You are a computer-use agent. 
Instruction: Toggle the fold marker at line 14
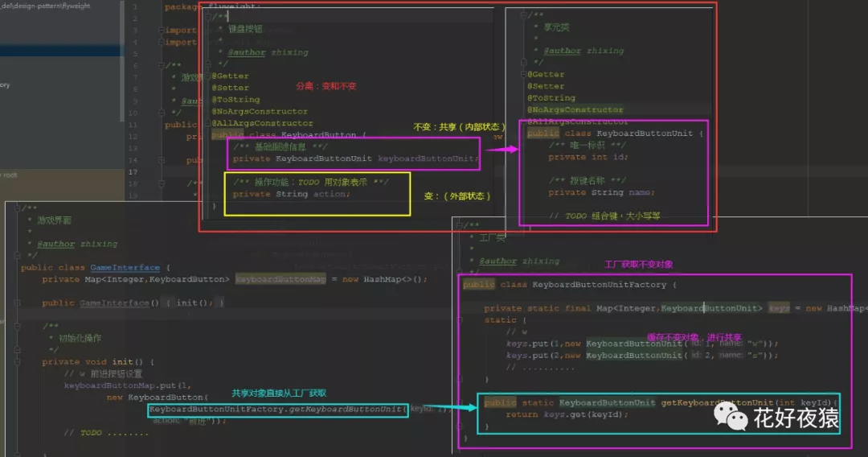161,160
